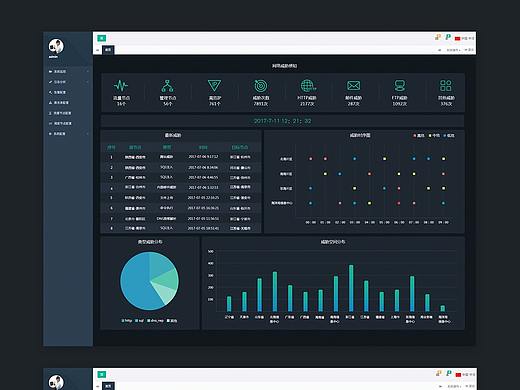The height and width of the screenshot is (390, 520).
Task: Click the magnifier icon in the sidebar
Action: (x=51, y=92)
